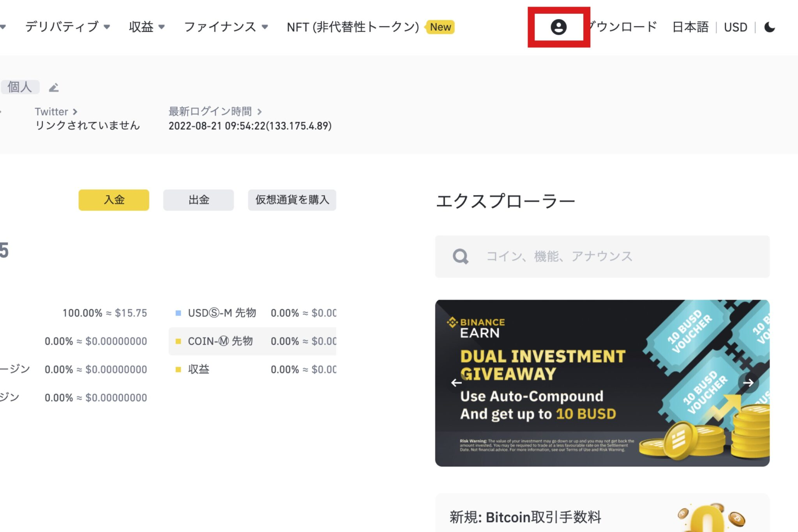The width and height of the screenshot is (798, 532).
Task: Click the right arrow on banner carousel
Action: 749,383
